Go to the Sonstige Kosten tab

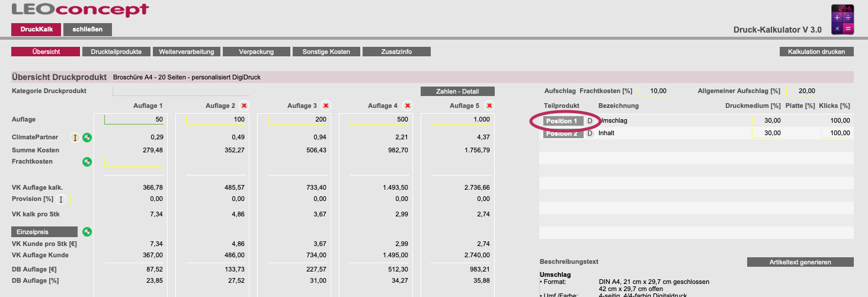[x=325, y=52]
